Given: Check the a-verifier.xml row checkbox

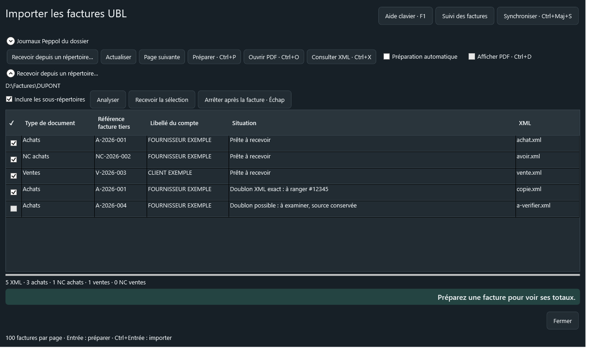Looking at the screenshot, I should (x=14, y=209).
